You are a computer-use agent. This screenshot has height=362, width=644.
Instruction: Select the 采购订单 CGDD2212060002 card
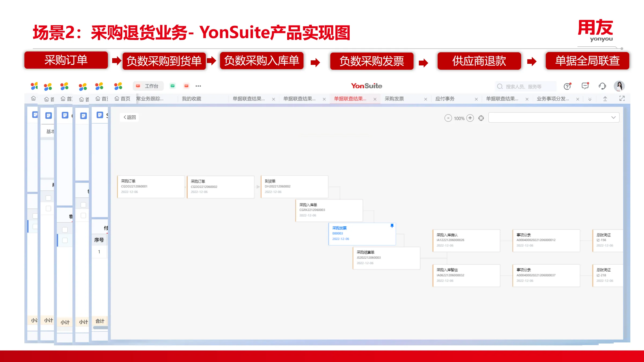point(221,187)
